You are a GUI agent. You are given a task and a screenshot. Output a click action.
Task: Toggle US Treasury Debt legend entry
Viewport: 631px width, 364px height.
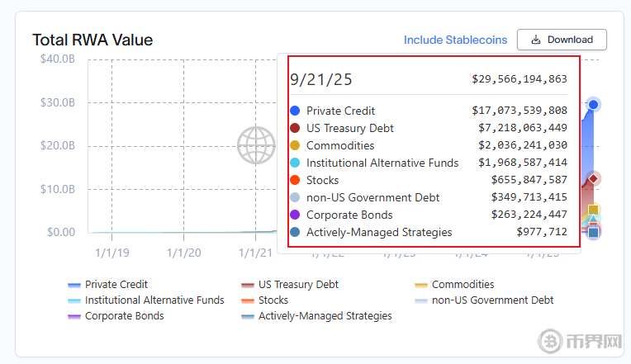click(x=298, y=285)
